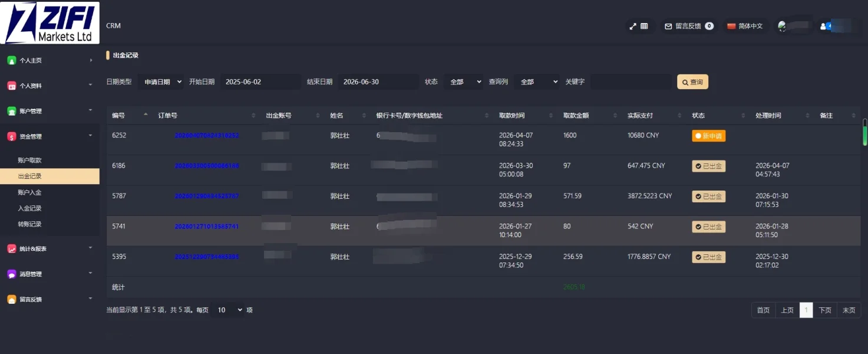Click the red 个人资料 profile icon
The image size is (868, 354).
12,86
